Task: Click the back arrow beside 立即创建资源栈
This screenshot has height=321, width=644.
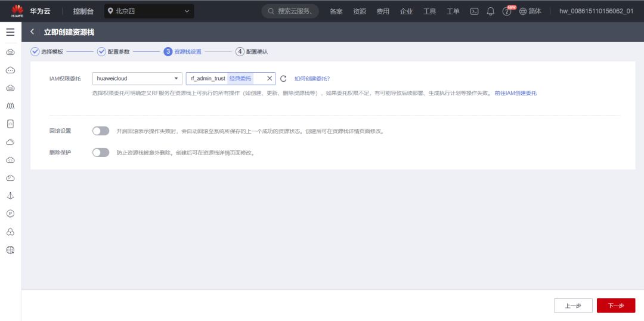Action: point(32,32)
